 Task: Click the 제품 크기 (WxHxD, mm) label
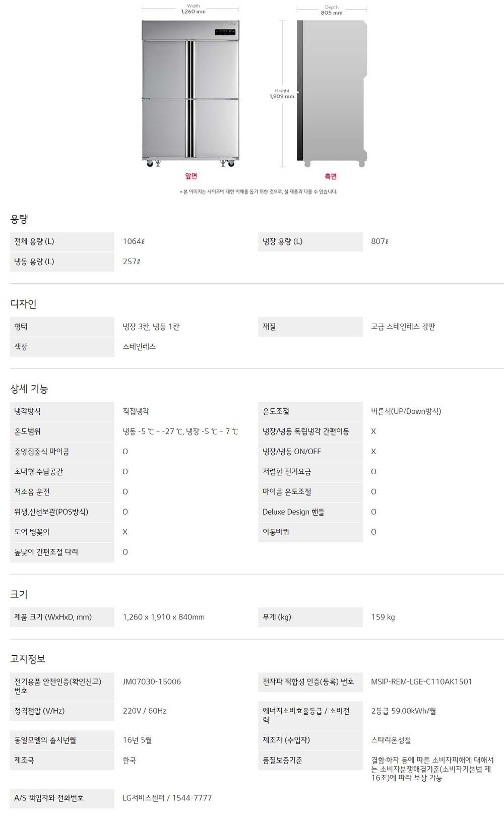(53, 617)
